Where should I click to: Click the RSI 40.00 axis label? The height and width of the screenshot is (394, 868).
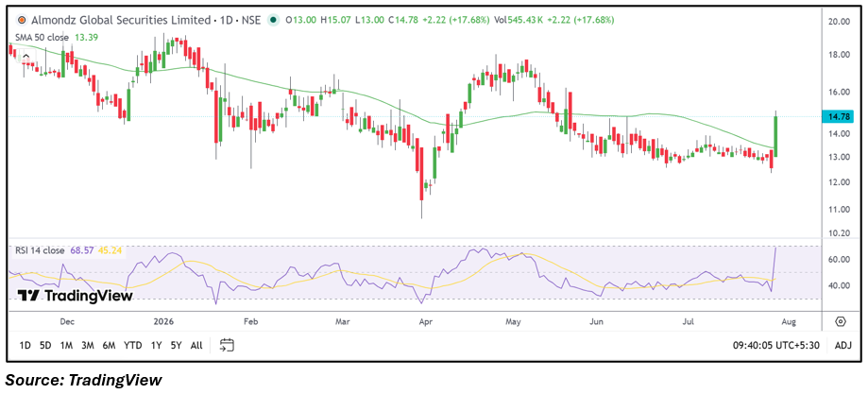point(840,286)
